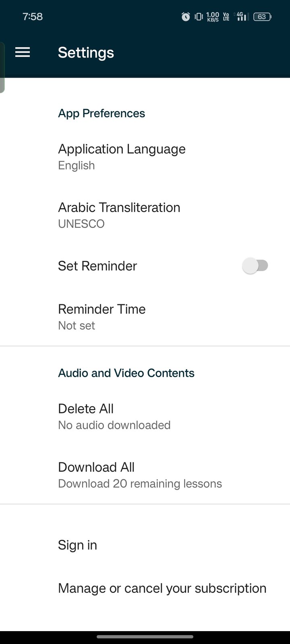Tap the vibrate mode status icon
Screen dimensions: 290x644
[199, 17]
